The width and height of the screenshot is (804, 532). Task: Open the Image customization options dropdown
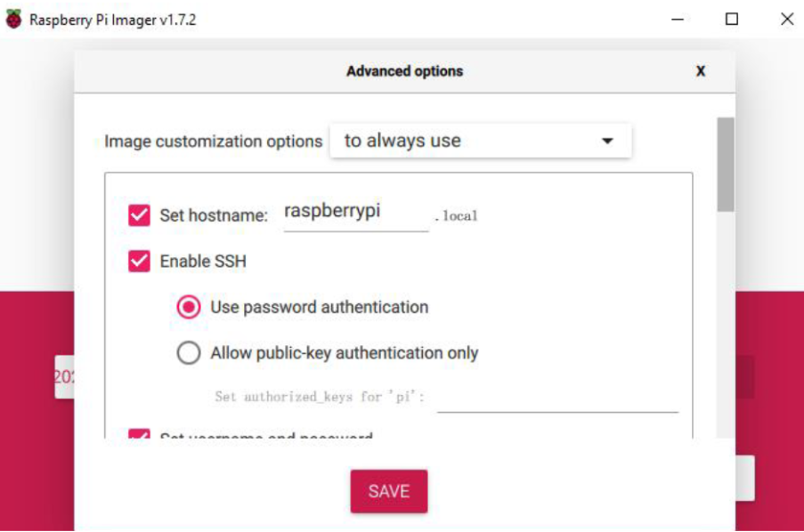[481, 141]
